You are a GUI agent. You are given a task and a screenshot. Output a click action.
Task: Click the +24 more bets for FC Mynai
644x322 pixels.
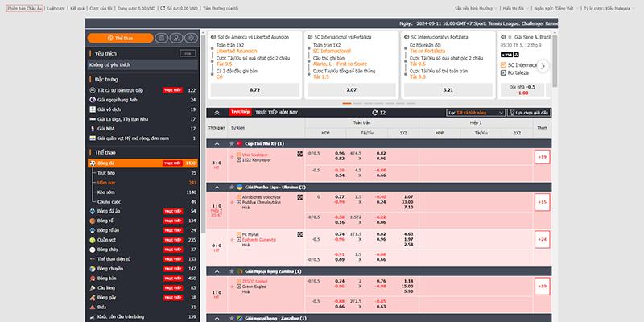pos(542,239)
